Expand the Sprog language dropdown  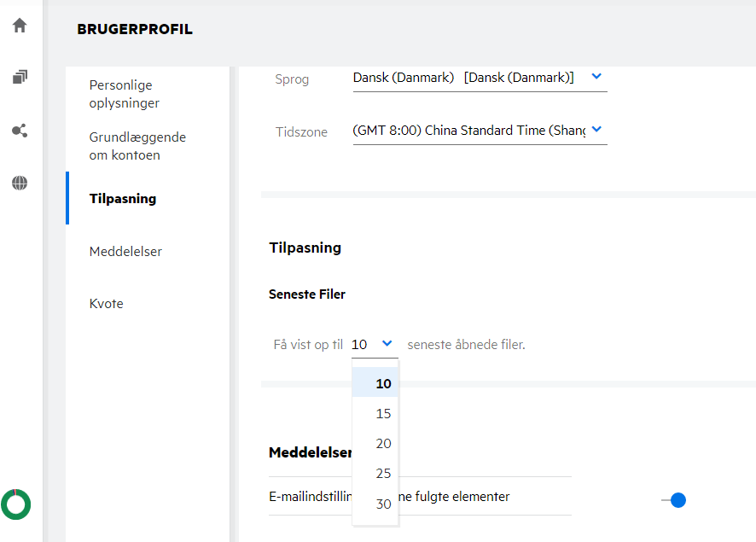click(x=596, y=77)
